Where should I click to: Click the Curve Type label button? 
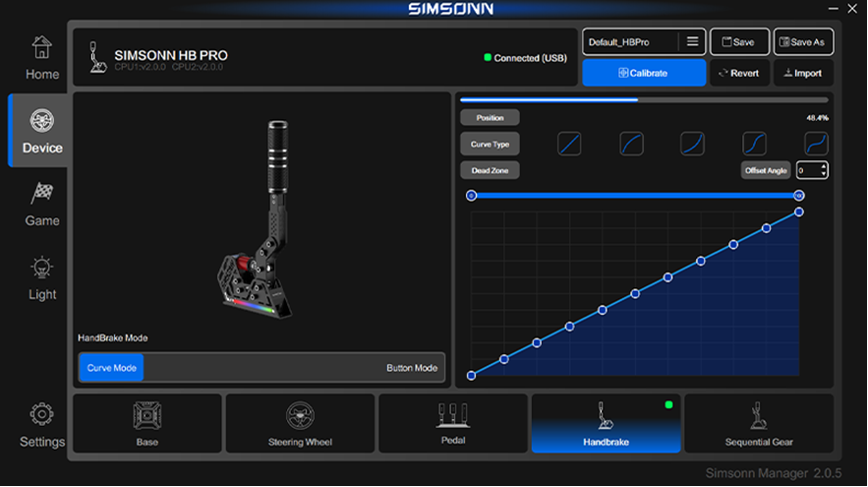(490, 144)
